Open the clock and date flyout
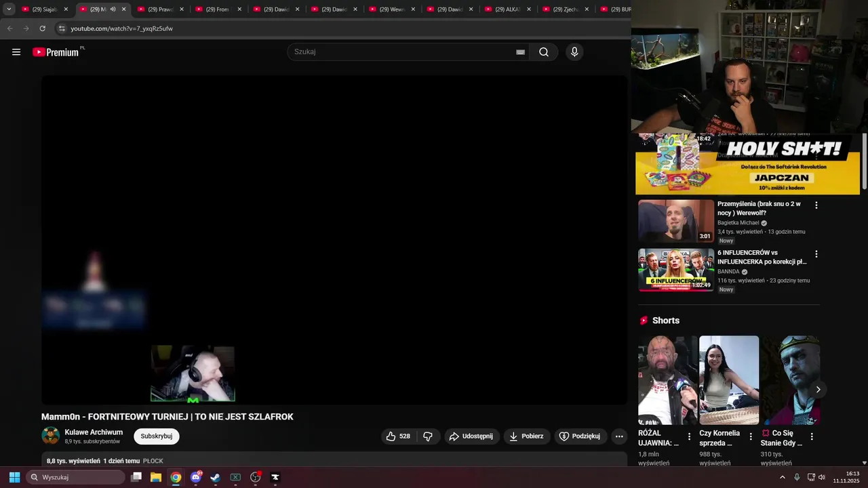The height and width of the screenshot is (488, 868). [x=846, y=477]
